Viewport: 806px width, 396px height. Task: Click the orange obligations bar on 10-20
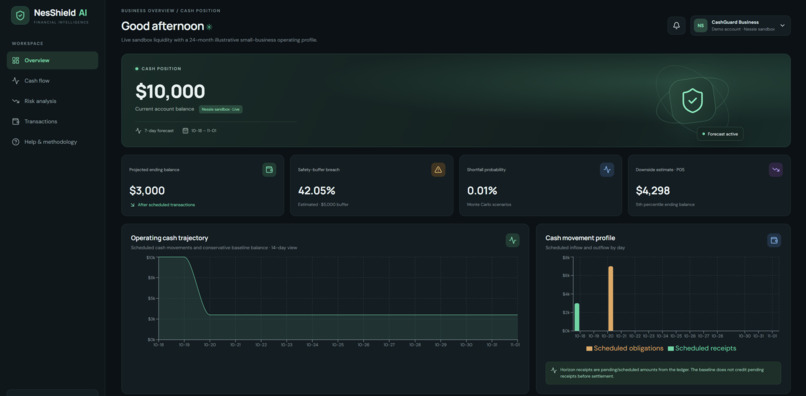pyautogui.click(x=611, y=299)
